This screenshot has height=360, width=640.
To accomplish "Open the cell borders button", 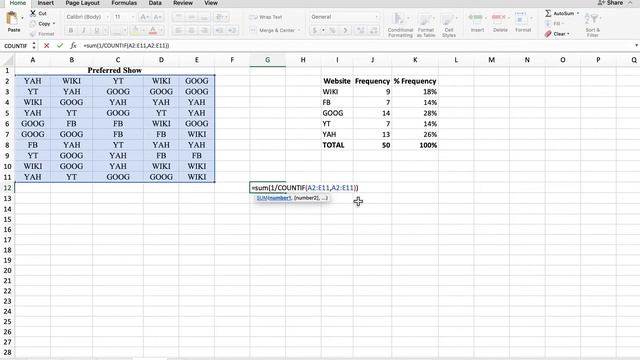I will [117, 30].
